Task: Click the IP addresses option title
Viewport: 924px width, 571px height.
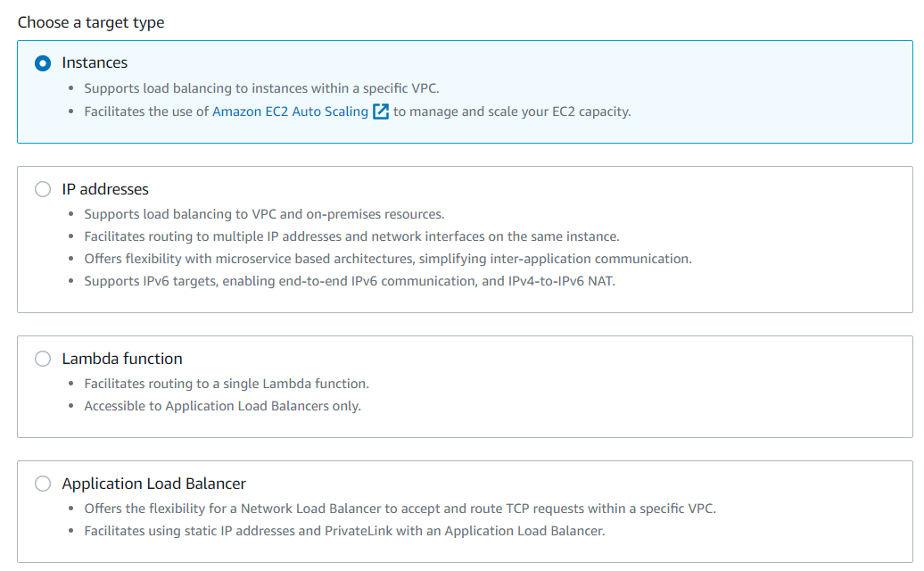Action: pyautogui.click(x=105, y=189)
